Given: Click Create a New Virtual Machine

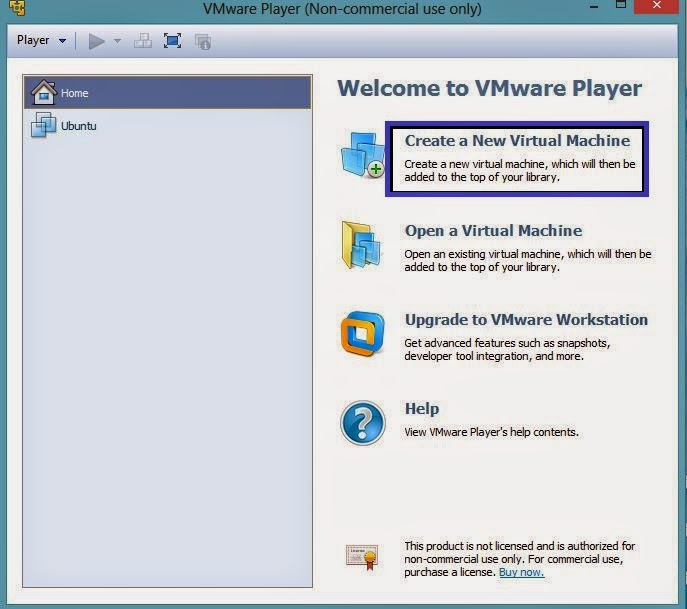Looking at the screenshot, I should (x=517, y=141).
